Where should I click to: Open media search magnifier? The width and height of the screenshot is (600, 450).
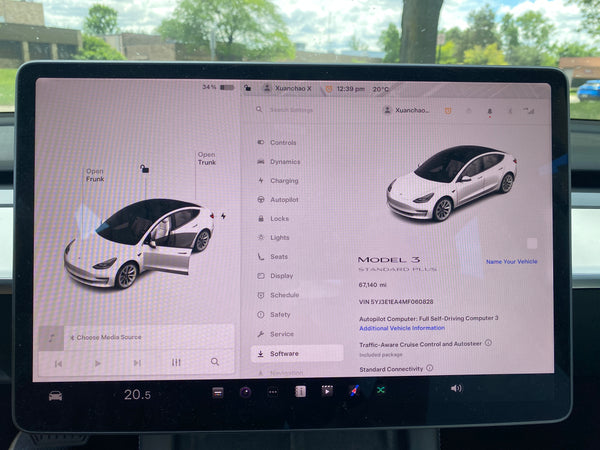pos(215,362)
